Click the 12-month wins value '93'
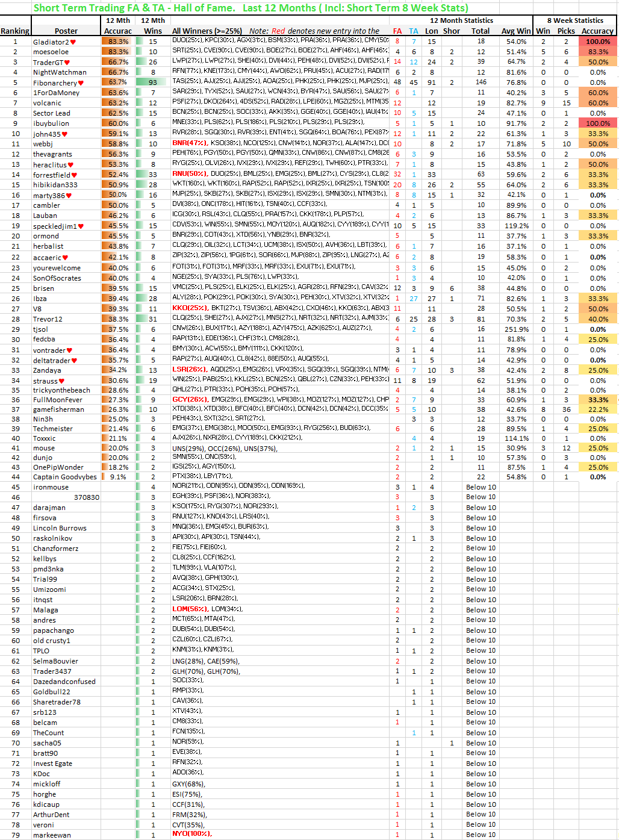The height and width of the screenshot is (840, 619). coord(153,83)
